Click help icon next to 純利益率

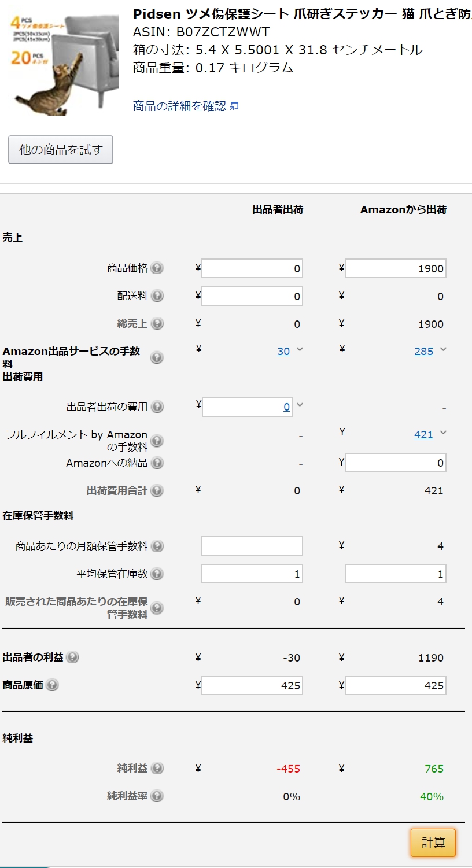pos(157,796)
